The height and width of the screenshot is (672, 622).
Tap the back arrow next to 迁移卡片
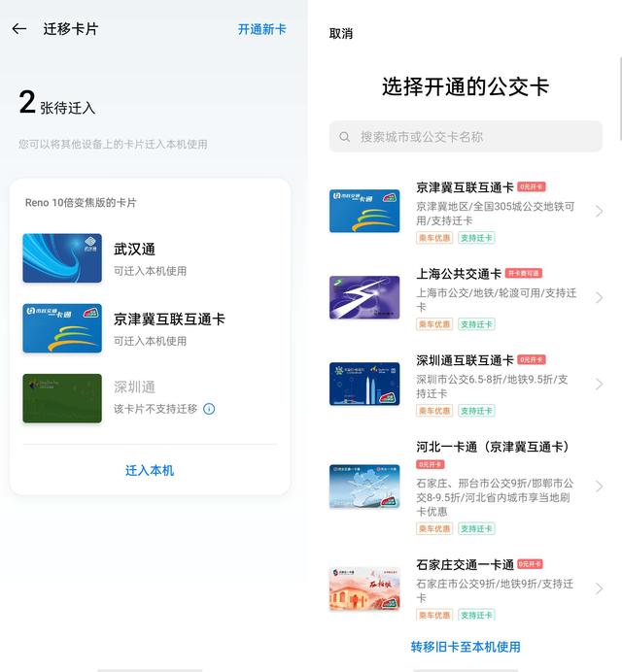pyautogui.click(x=19, y=29)
